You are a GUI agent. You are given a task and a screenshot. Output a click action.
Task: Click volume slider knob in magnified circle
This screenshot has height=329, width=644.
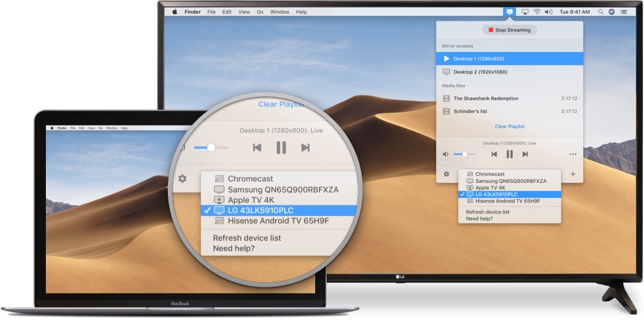(x=211, y=147)
